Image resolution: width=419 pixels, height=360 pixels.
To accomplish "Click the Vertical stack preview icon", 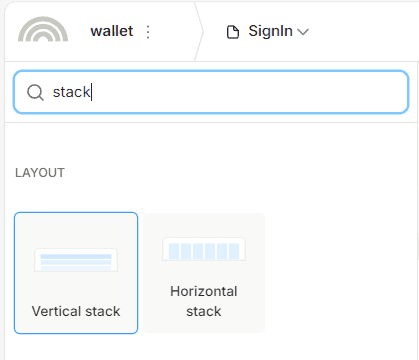I will [x=76, y=260].
